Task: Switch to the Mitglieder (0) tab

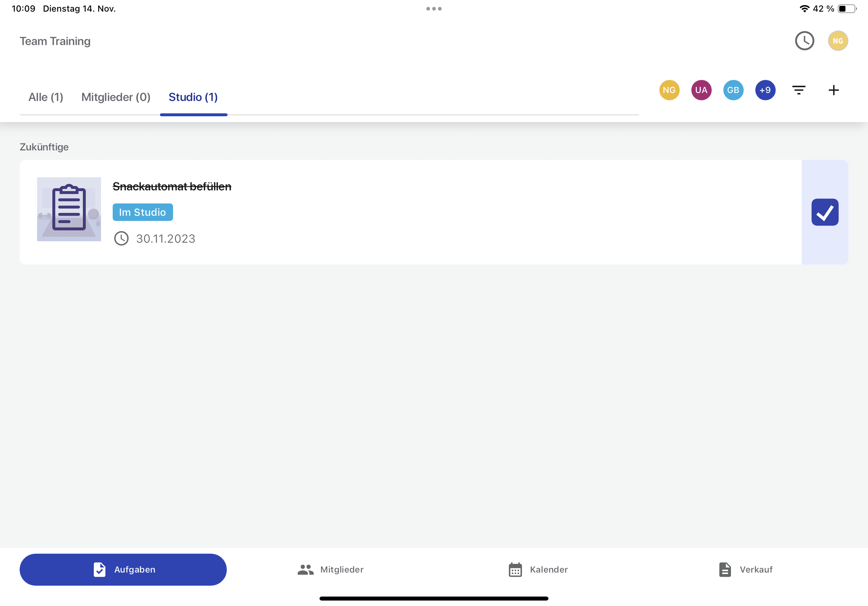Action: click(x=116, y=97)
